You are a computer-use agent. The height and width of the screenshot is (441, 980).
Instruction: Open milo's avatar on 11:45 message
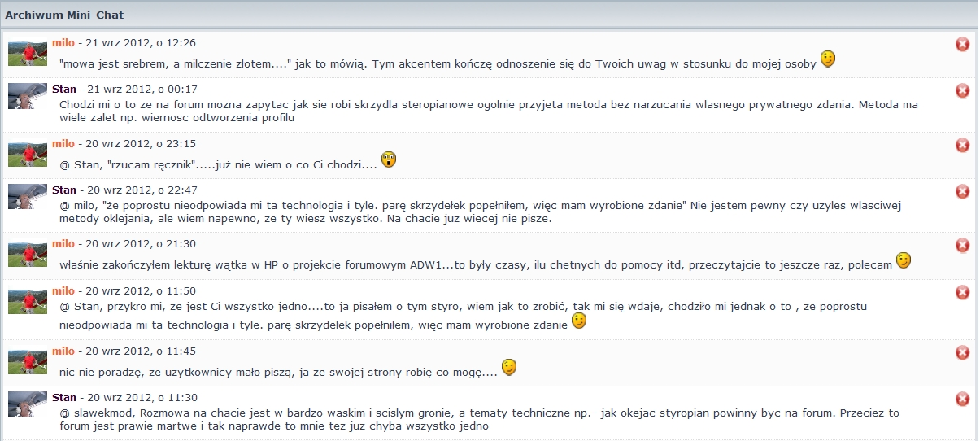click(28, 361)
